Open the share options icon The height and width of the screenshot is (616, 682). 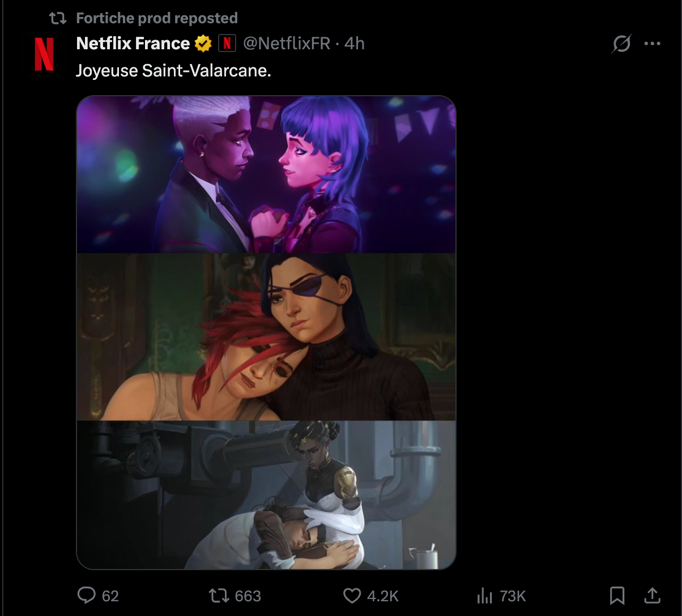tap(652, 596)
